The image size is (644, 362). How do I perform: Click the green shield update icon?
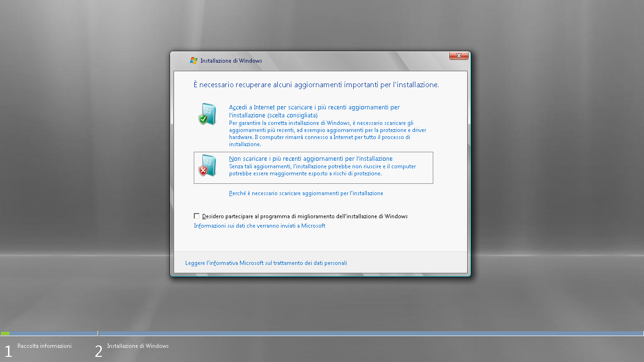pos(207,114)
